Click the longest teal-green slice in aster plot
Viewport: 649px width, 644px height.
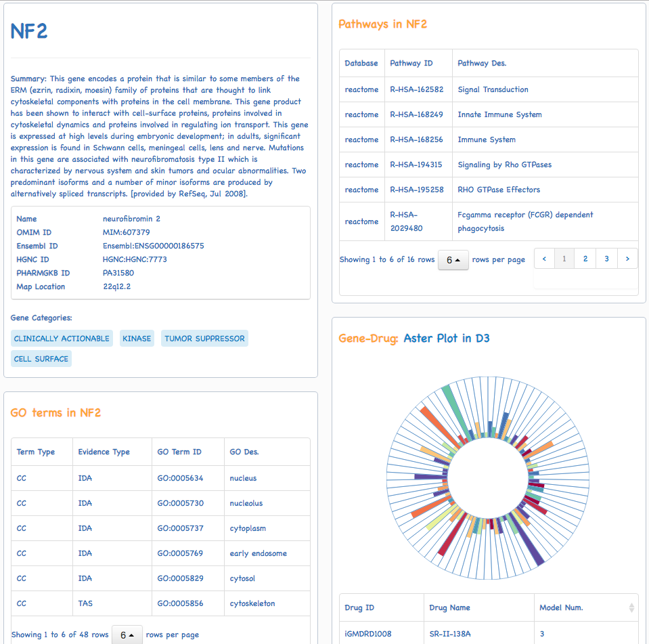[457, 411]
